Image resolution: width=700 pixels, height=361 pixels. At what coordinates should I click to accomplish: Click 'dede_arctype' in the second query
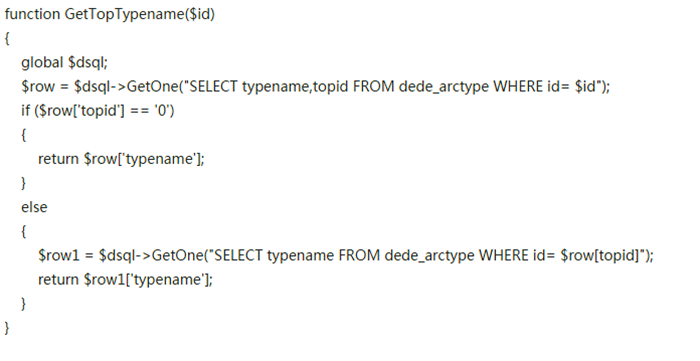429,255
